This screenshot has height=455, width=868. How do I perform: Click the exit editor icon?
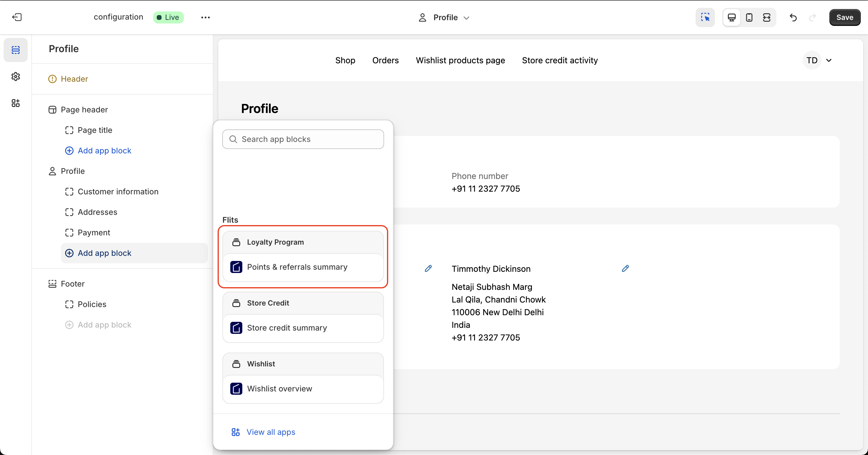click(17, 17)
